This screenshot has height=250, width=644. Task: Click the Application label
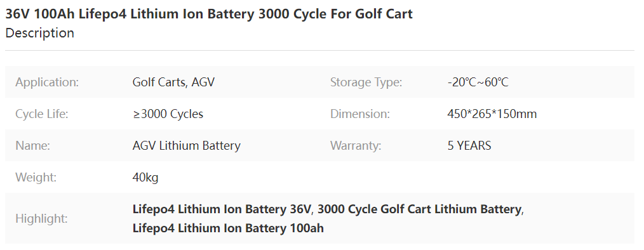click(x=47, y=82)
